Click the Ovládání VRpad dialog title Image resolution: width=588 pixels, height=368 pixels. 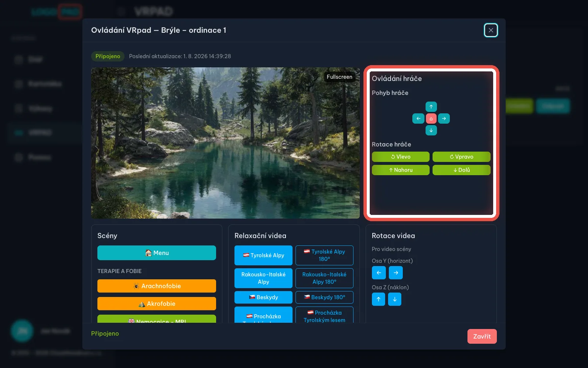tap(159, 30)
